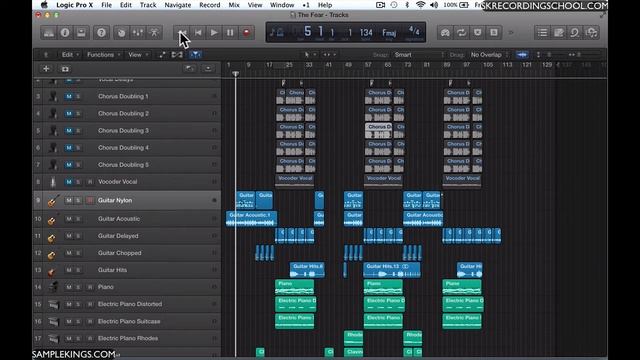Open the Snap Smart dropdown
This screenshot has width=640, height=360.
point(419,54)
